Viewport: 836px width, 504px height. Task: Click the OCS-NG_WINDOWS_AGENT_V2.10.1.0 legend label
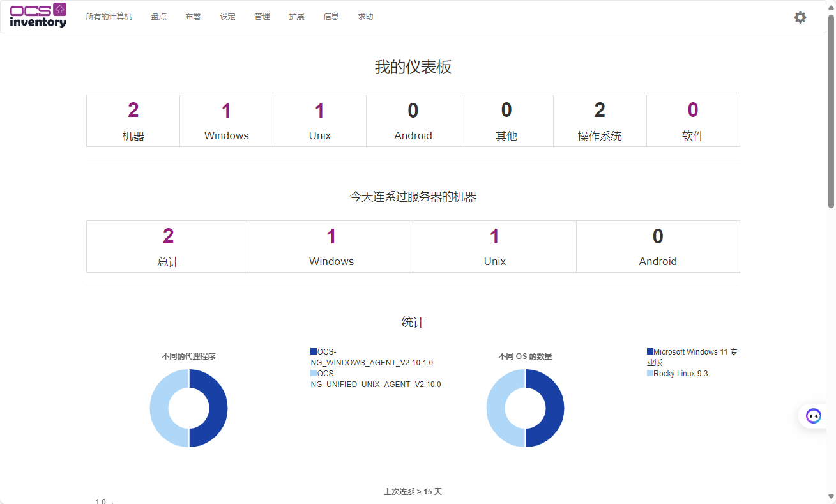(x=372, y=357)
